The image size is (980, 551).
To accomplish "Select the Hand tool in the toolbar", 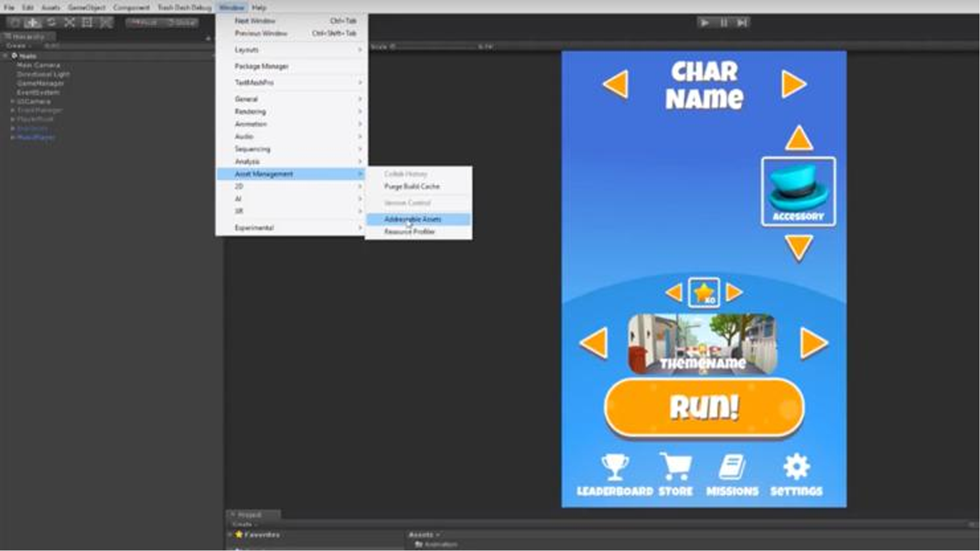I will click(x=14, y=22).
